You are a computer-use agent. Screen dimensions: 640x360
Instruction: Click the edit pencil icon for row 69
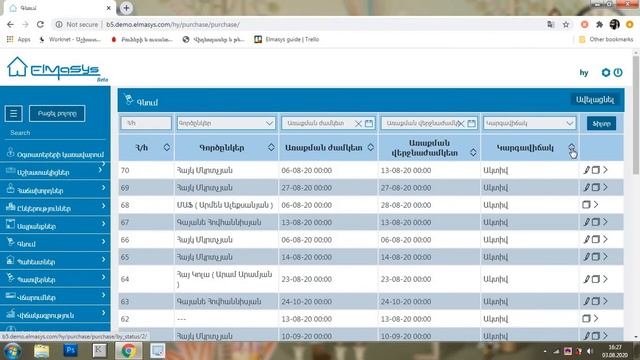(x=587, y=187)
